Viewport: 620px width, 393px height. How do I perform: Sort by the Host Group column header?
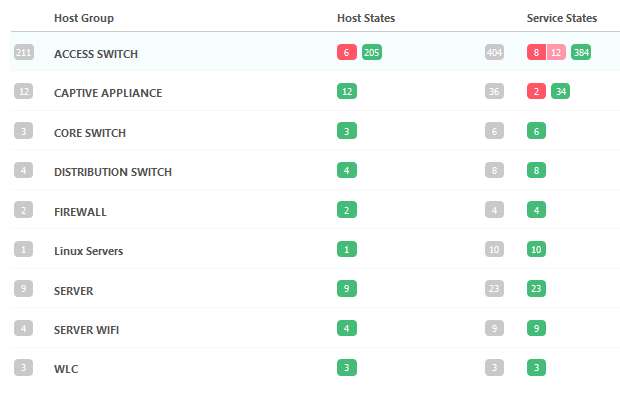84,18
